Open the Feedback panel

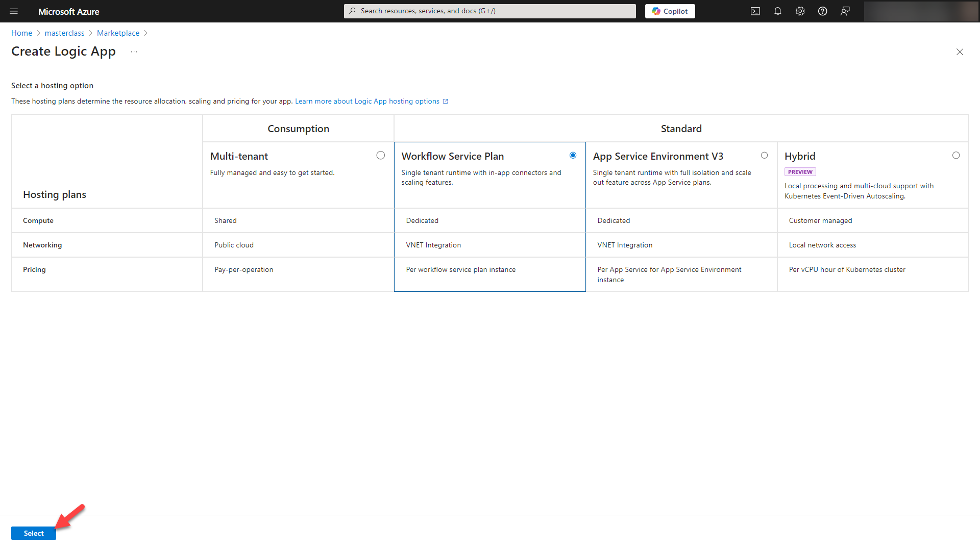coord(845,11)
